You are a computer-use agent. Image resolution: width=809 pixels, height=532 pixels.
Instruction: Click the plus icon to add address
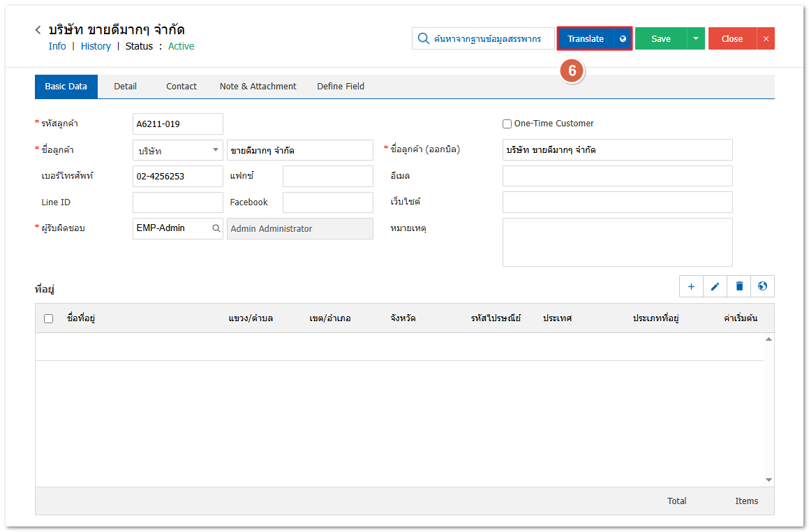tap(691, 286)
